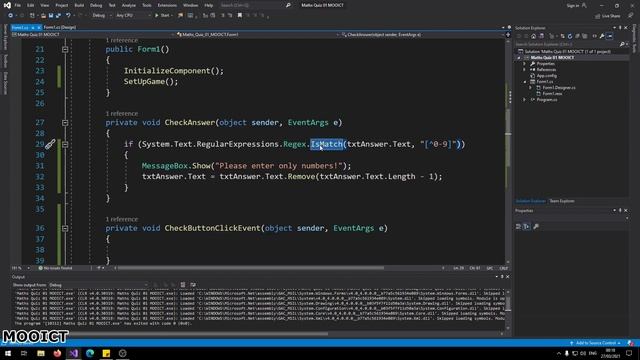This screenshot has width=640, height=360.
Task: Open the Any CPU platform dropdown
Action: coord(133,16)
